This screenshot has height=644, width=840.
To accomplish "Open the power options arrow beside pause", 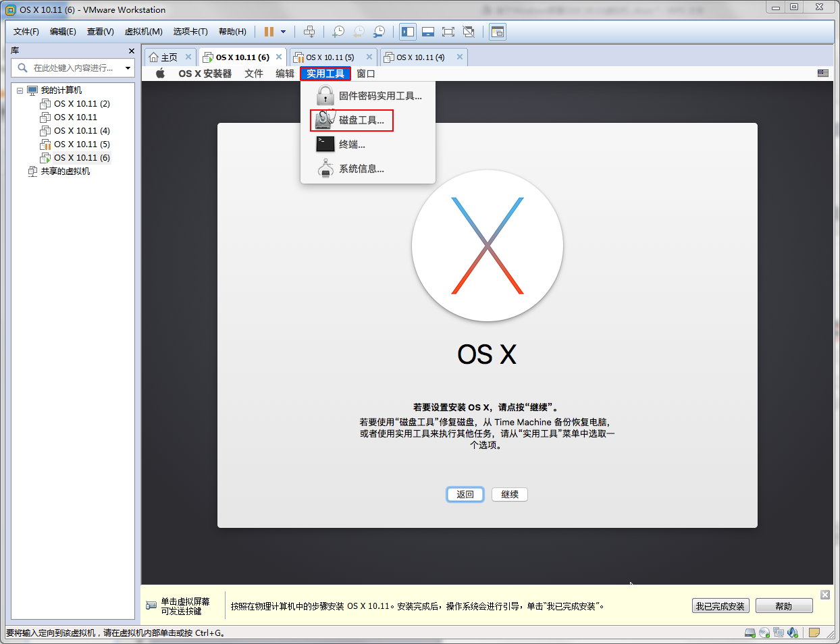I will pos(283,32).
